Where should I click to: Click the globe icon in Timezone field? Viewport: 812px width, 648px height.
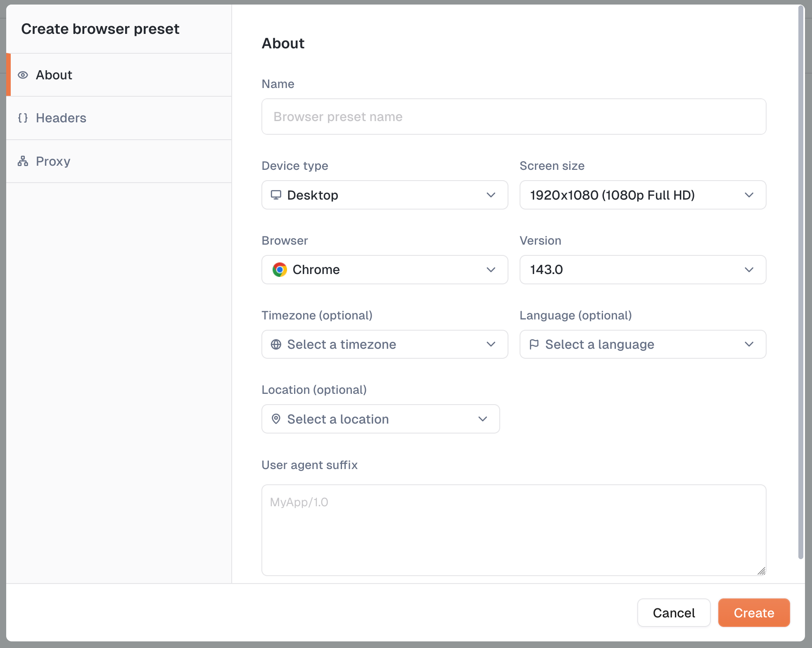pyautogui.click(x=276, y=344)
